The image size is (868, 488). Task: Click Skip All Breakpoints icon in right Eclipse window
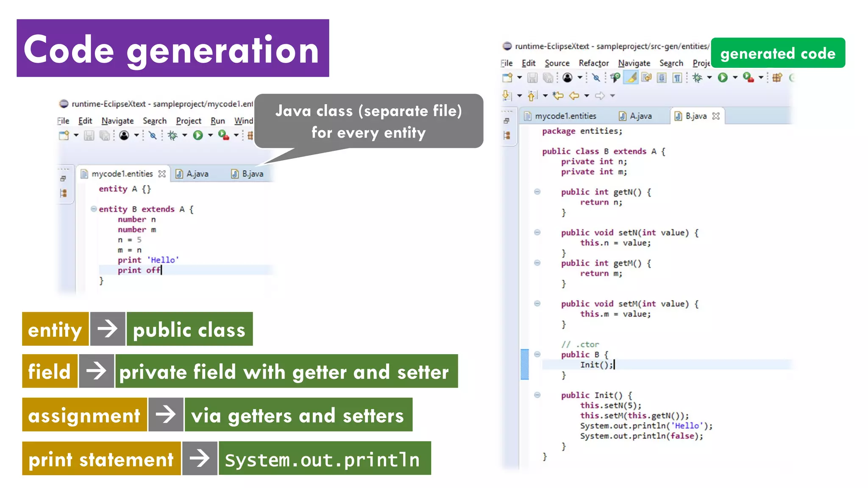tap(596, 78)
